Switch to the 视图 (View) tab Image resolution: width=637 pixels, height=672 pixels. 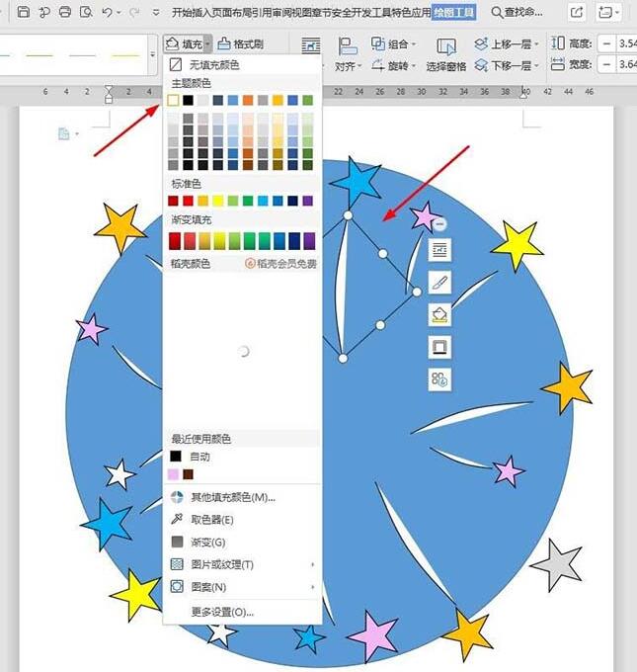(x=301, y=13)
